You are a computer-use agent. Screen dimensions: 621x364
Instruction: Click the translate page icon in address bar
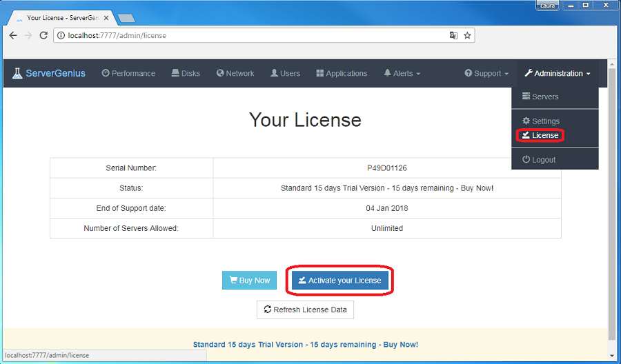coord(453,35)
